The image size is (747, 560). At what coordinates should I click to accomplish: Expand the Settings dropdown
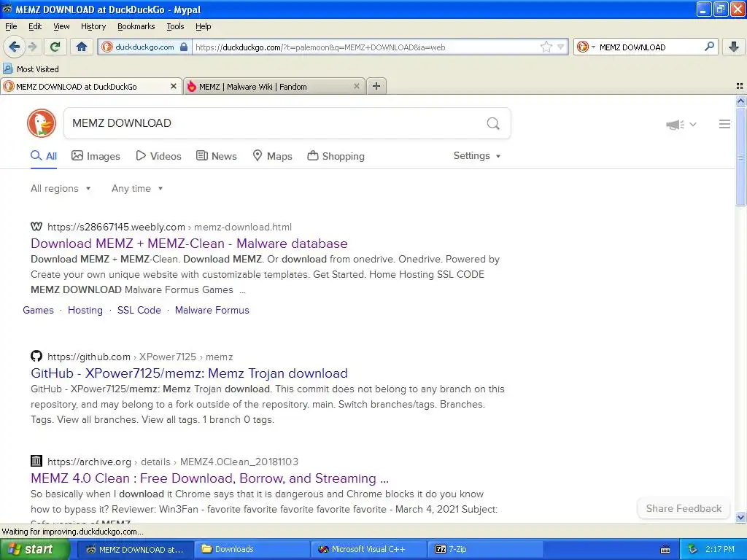click(477, 156)
